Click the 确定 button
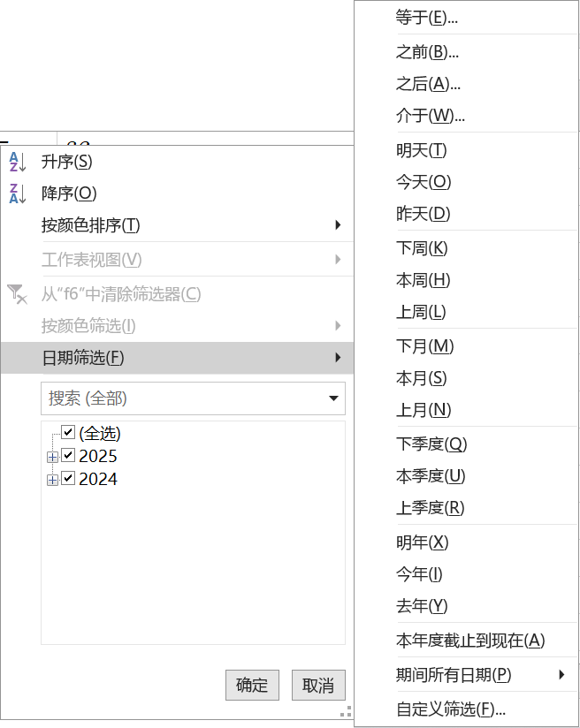This screenshot has height=728, width=580. tap(252, 685)
